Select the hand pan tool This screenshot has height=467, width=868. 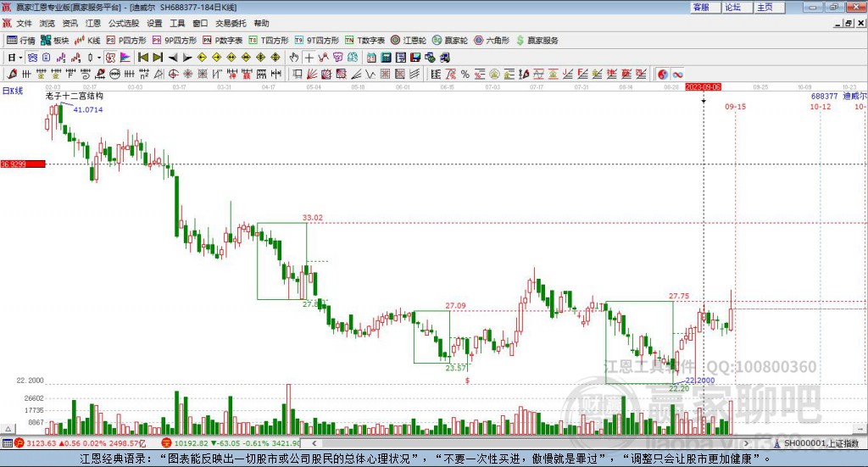pyautogui.click(x=294, y=58)
